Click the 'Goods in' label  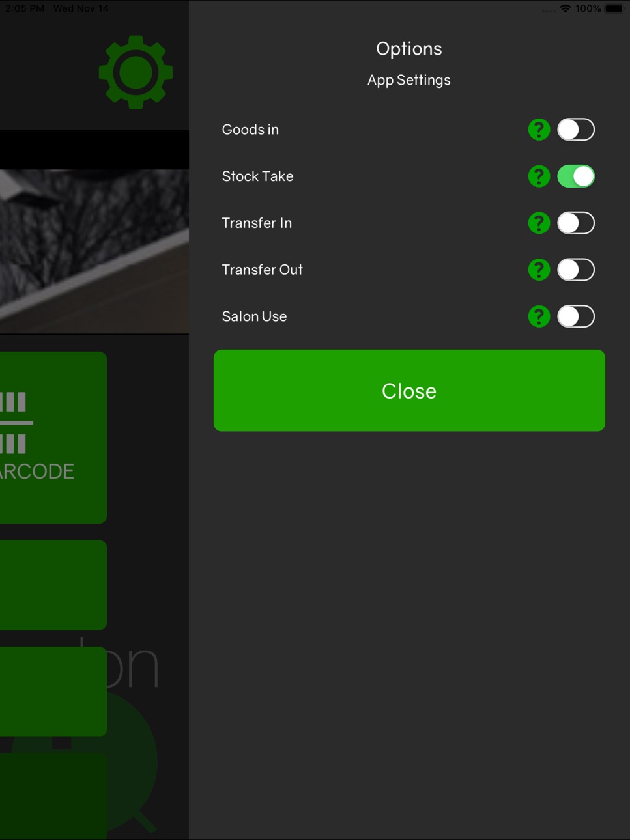250,130
